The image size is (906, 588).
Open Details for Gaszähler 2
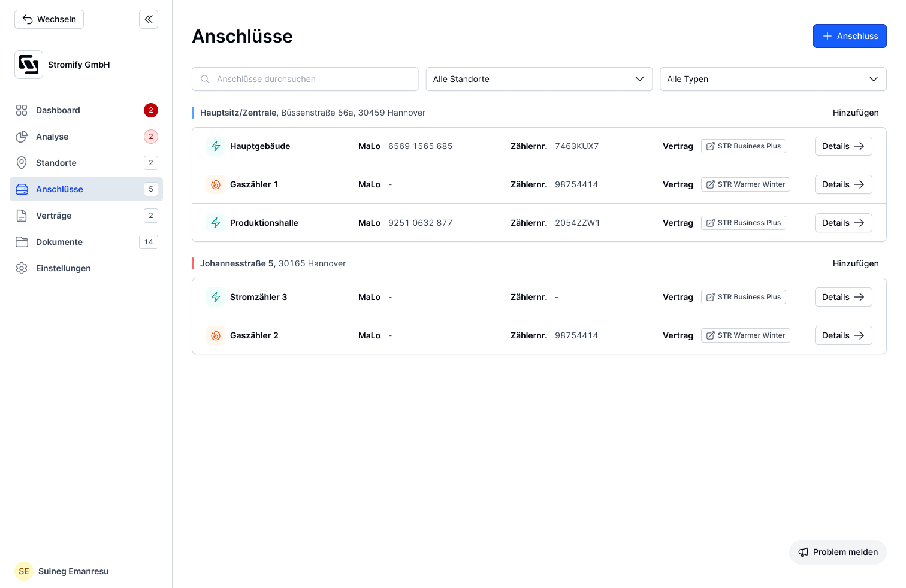pos(843,335)
